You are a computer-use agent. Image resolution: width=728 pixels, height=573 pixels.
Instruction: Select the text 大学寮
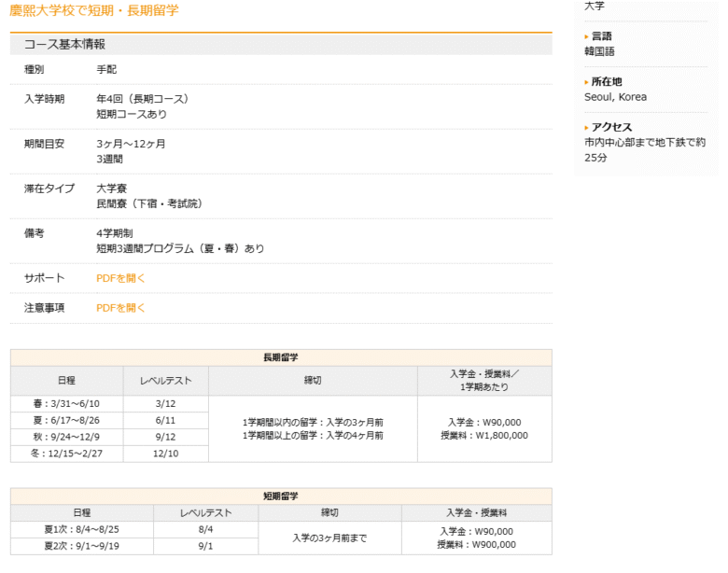[111, 189]
